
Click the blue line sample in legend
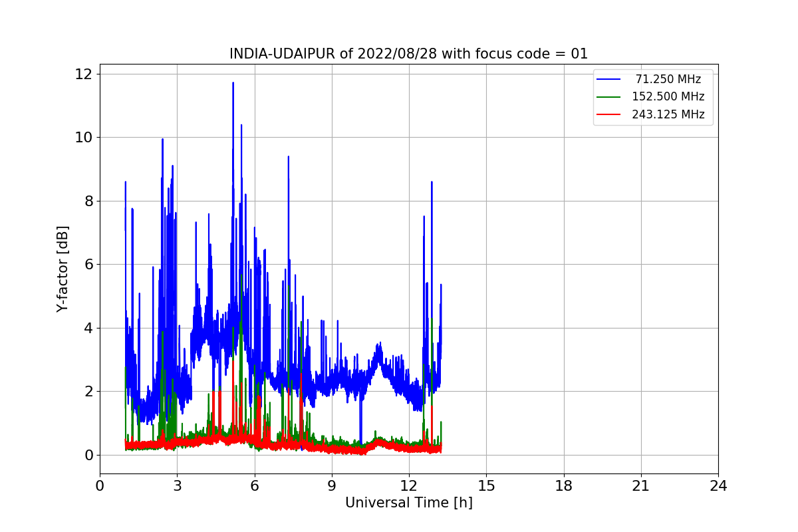coord(608,79)
